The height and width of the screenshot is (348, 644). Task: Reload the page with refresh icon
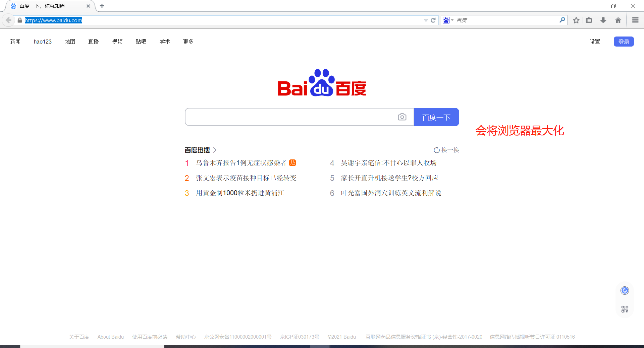[433, 20]
